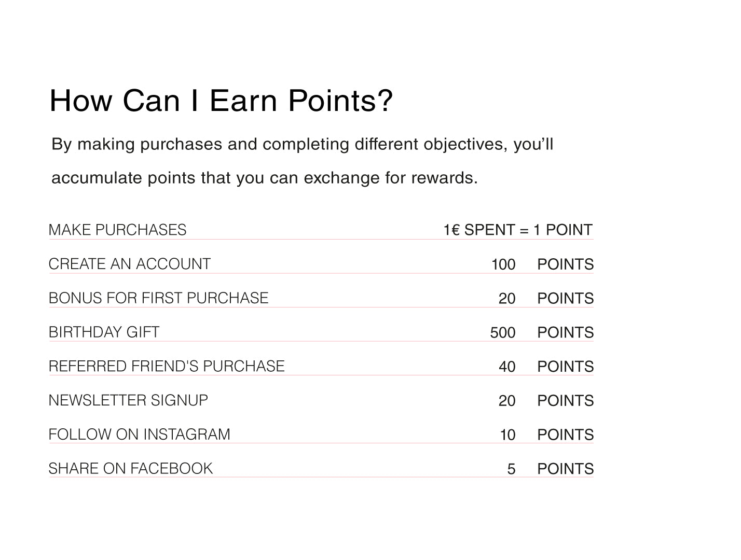Click 20 POINTS beside first purchase bonus
Image resolution: width=741 pixels, height=560 pixels.
pos(546,299)
